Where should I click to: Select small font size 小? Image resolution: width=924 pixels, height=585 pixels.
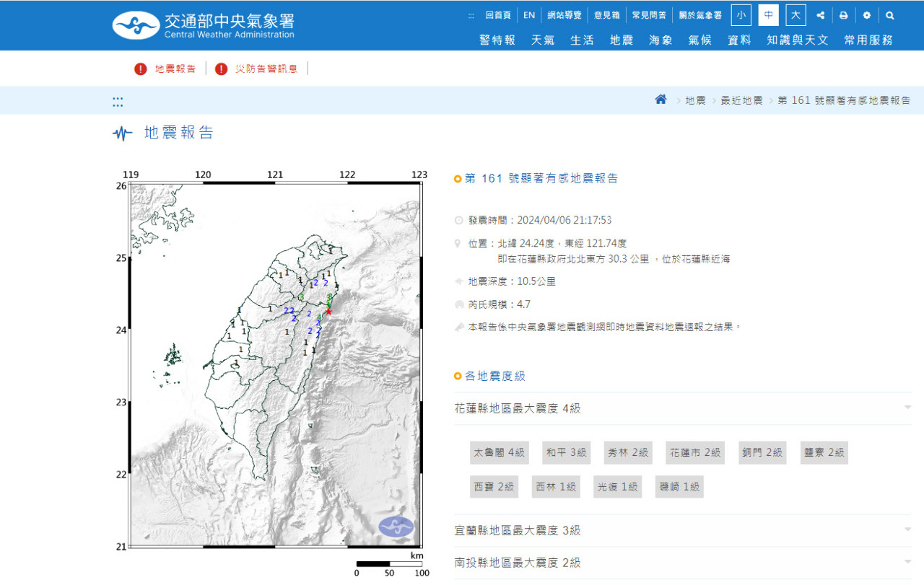741,15
